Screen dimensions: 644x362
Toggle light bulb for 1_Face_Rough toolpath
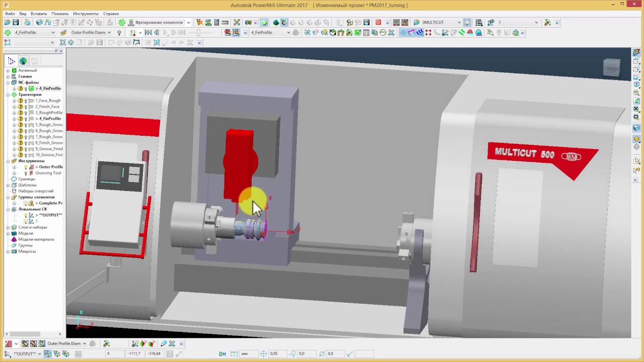26,101
